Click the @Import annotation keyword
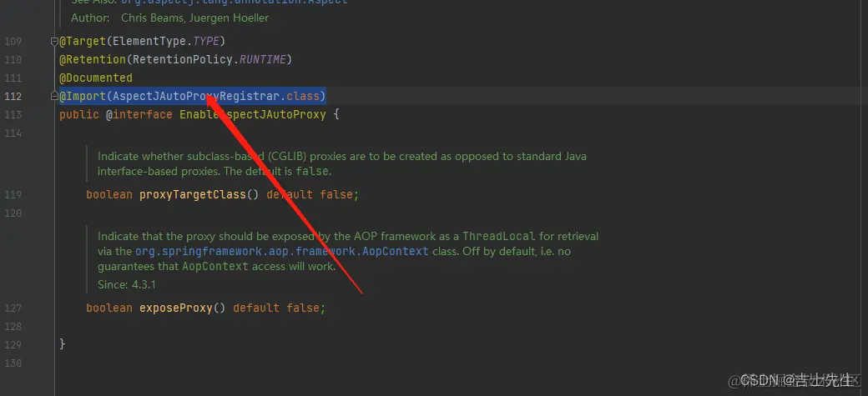868x396 pixels. coord(83,96)
